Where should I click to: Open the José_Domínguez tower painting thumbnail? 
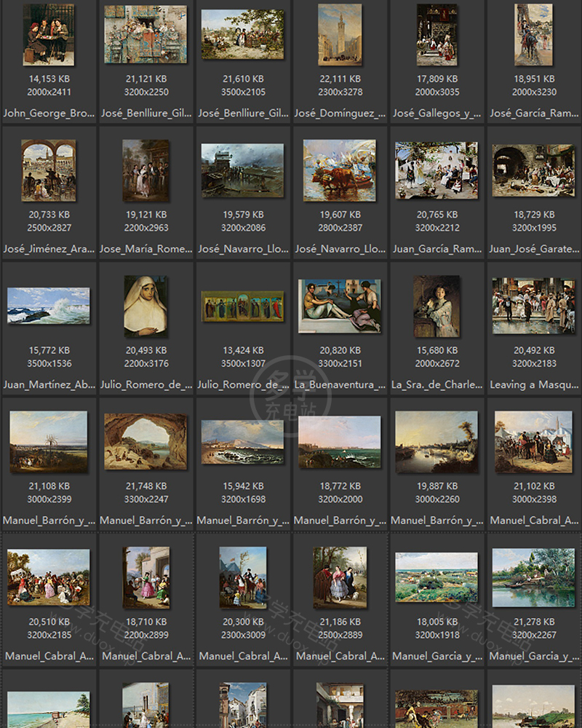[x=340, y=34]
